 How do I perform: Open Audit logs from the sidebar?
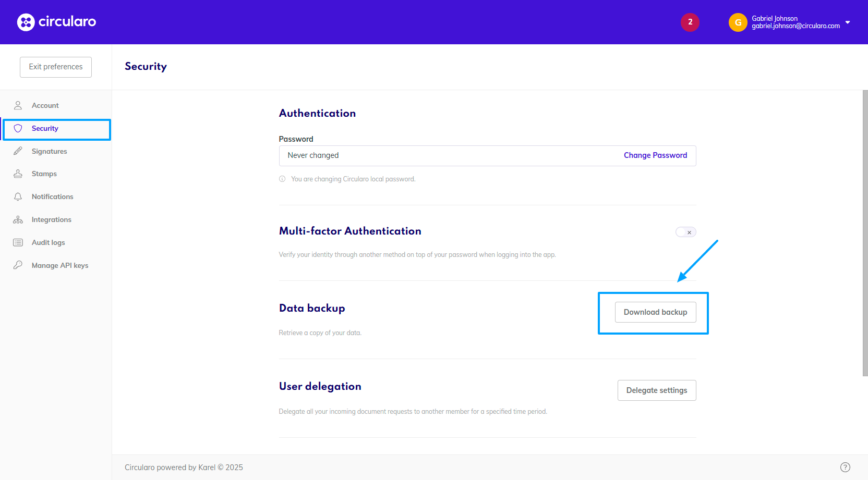click(x=49, y=242)
